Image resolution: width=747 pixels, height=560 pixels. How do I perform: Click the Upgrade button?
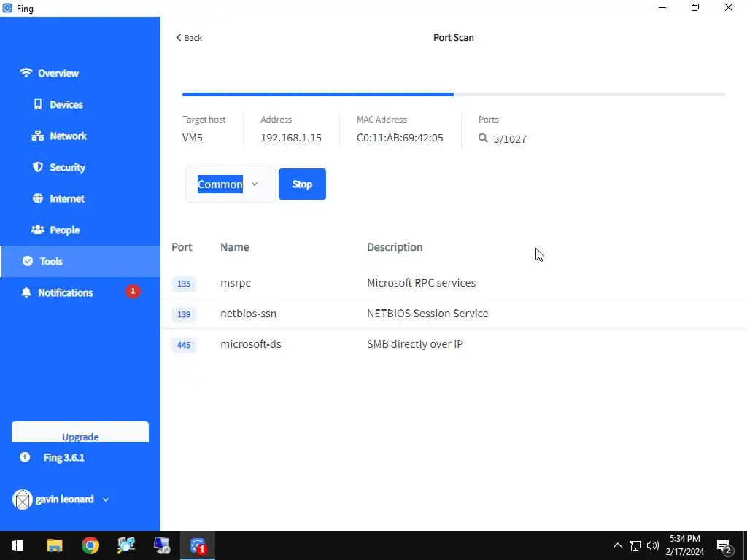(x=80, y=432)
